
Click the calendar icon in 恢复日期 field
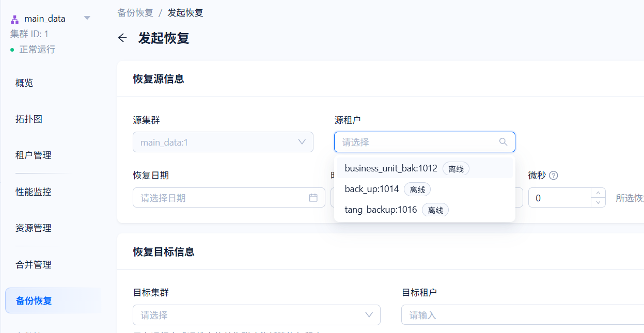[313, 198]
